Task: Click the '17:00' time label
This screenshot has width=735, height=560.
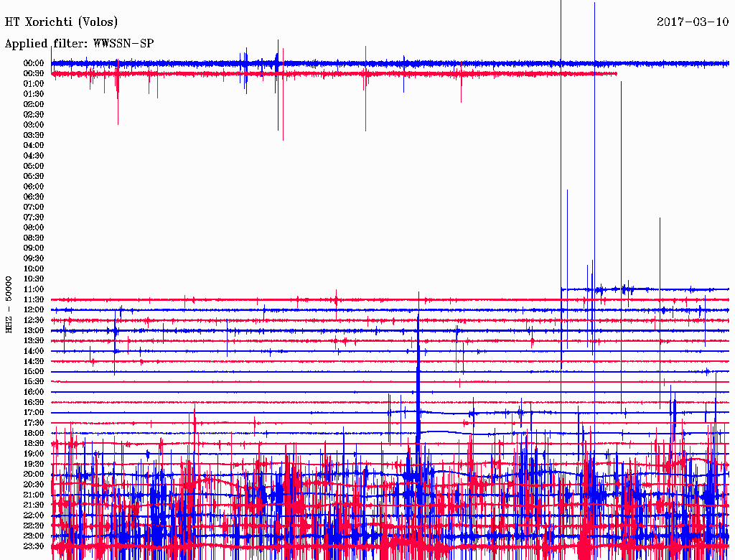Action: click(x=34, y=412)
